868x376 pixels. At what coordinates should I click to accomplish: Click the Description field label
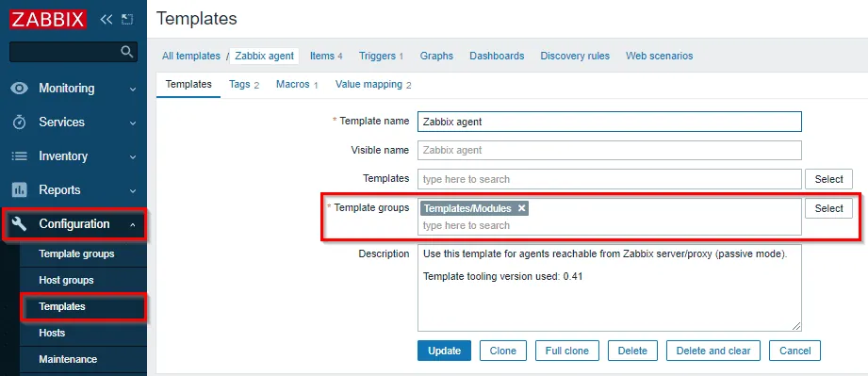[x=384, y=253]
